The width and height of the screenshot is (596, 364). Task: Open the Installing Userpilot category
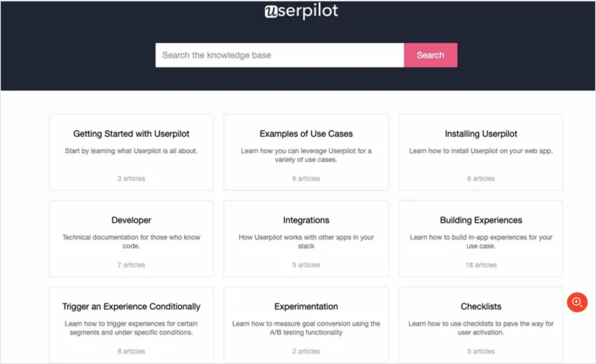pyautogui.click(x=481, y=134)
